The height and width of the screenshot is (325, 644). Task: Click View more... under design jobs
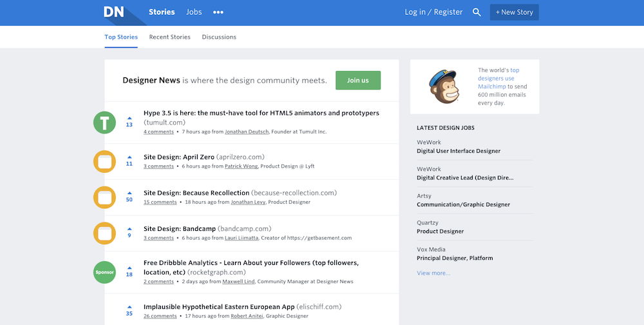pyautogui.click(x=433, y=273)
